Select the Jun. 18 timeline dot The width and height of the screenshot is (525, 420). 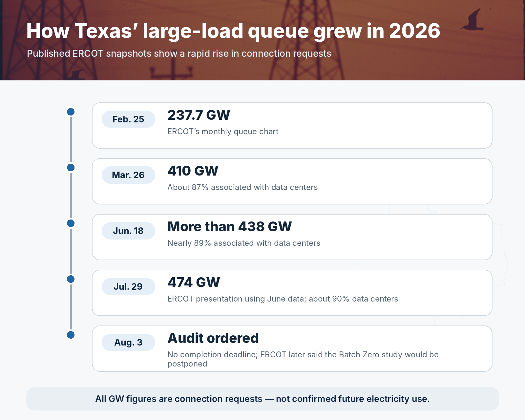(x=71, y=223)
